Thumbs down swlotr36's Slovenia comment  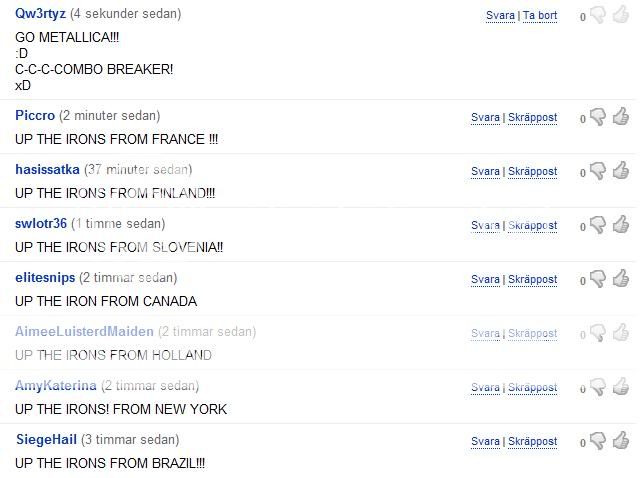598,225
